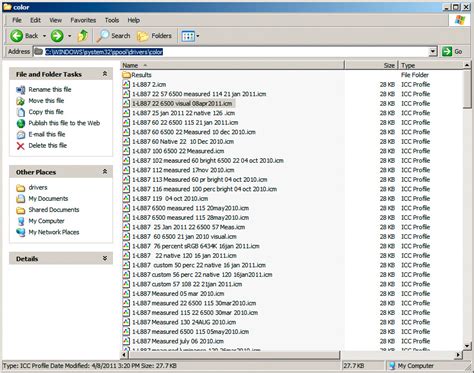Image resolution: width=474 pixels, height=373 pixels.
Task: Click the horizontal scrollbar left arrow
Action: (x=124, y=355)
